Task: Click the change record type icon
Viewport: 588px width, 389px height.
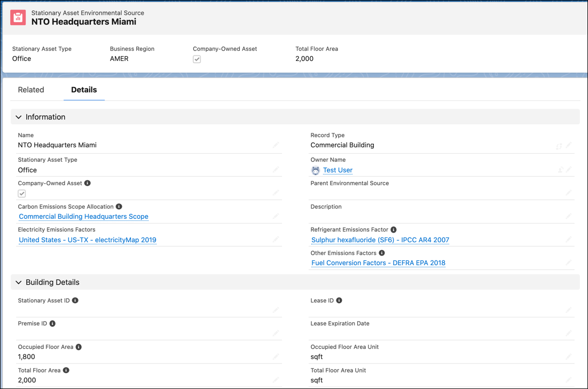Action: [x=559, y=146]
